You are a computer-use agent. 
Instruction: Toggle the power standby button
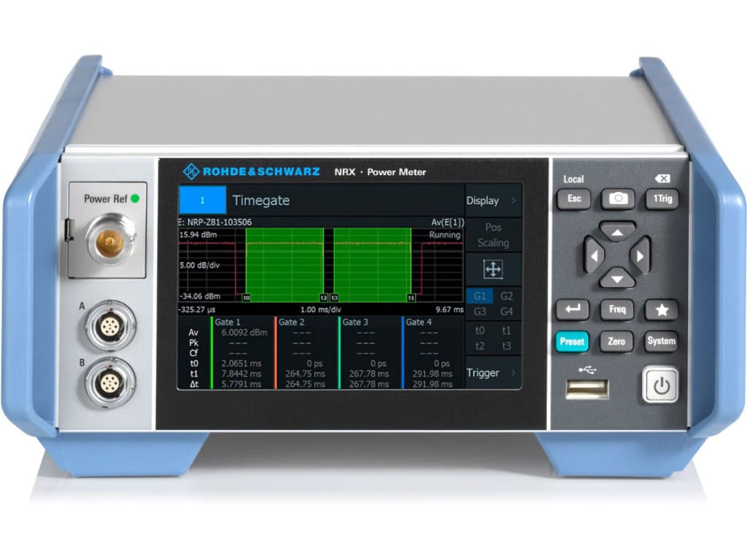(x=661, y=385)
